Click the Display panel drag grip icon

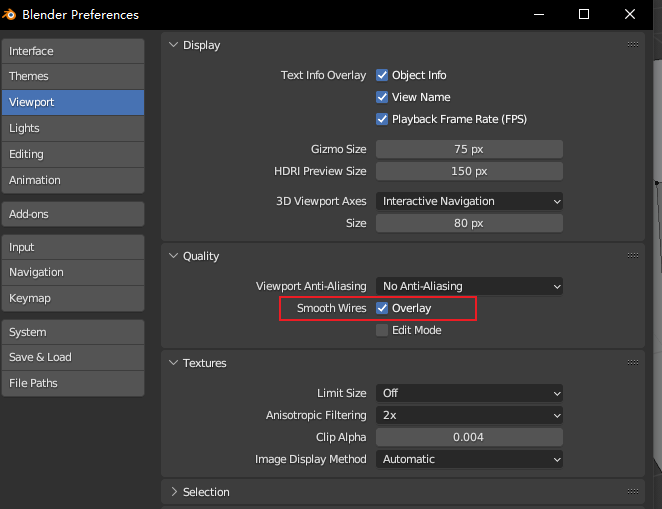(x=632, y=45)
